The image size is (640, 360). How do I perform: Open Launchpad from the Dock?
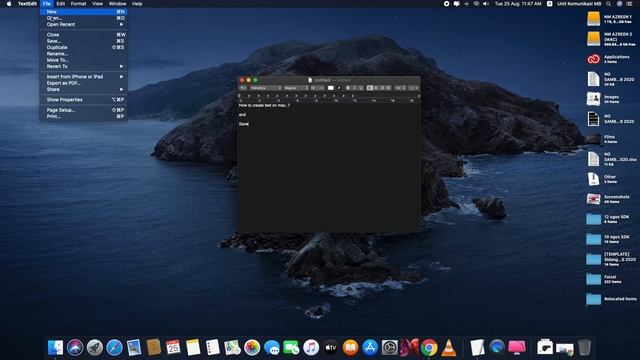95,347
